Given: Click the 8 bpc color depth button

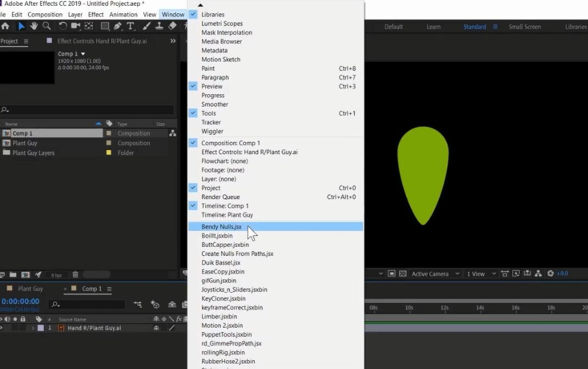Looking at the screenshot, I should click(57, 275).
